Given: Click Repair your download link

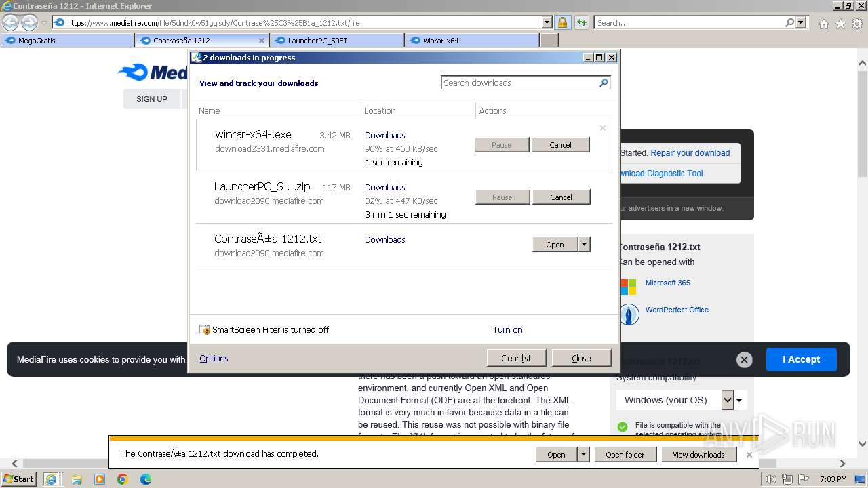Looking at the screenshot, I should pos(690,153).
